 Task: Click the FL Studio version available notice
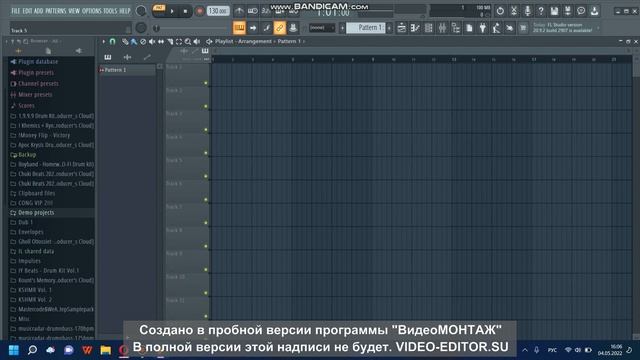click(563, 28)
